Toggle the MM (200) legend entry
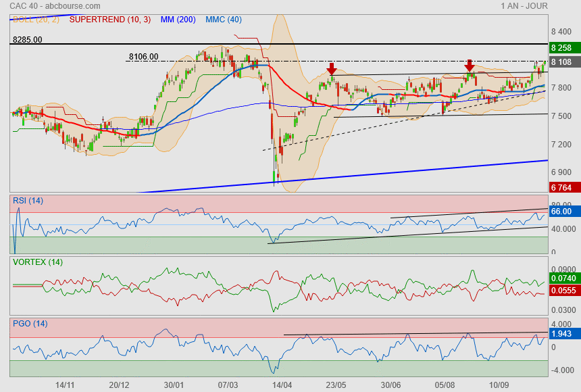The image size is (581, 392). coord(178,20)
